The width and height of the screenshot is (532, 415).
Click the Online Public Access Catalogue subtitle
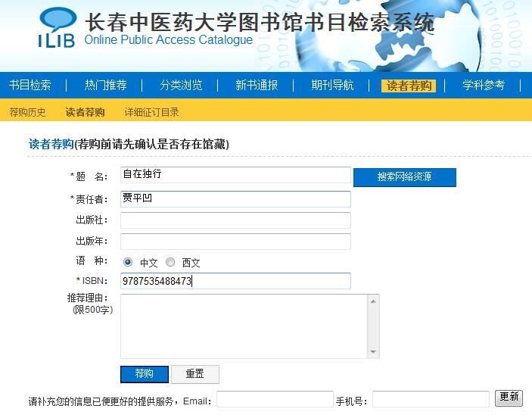pos(168,39)
